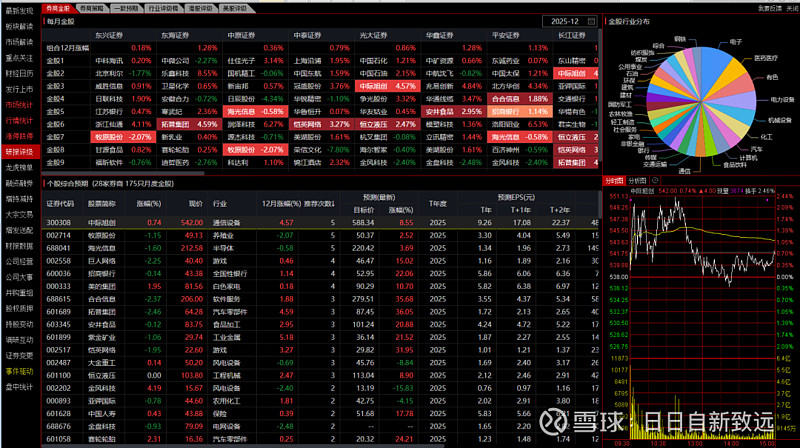800x448 pixels.
Task: Open 市场解读 in the left sidebar
Action: tap(19, 42)
